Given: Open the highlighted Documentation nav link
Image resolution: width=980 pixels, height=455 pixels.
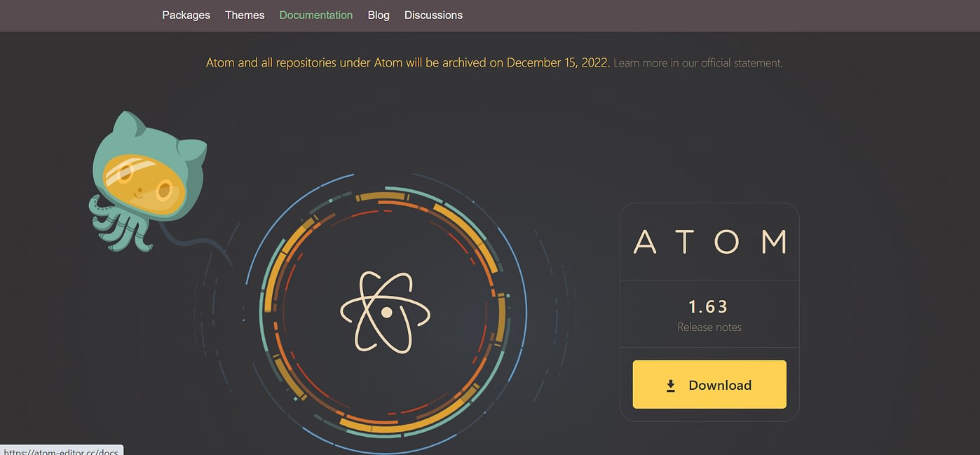Looking at the screenshot, I should 315,15.
